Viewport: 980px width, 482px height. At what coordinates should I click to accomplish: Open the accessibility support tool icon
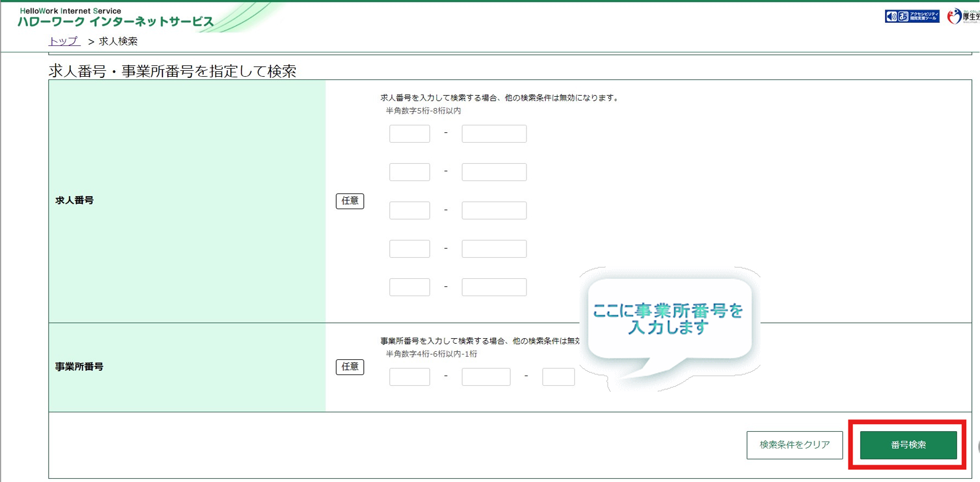point(911,16)
